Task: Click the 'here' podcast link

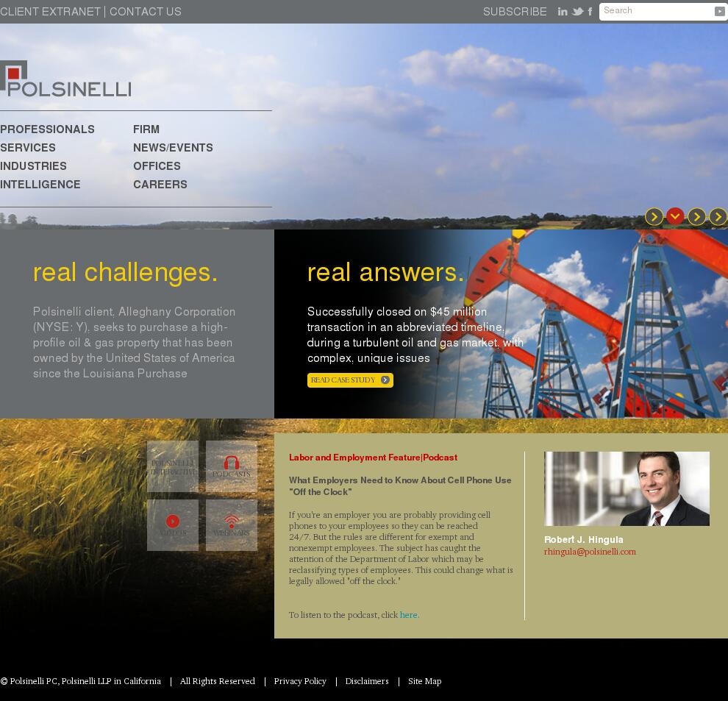Action: pyautogui.click(x=409, y=615)
